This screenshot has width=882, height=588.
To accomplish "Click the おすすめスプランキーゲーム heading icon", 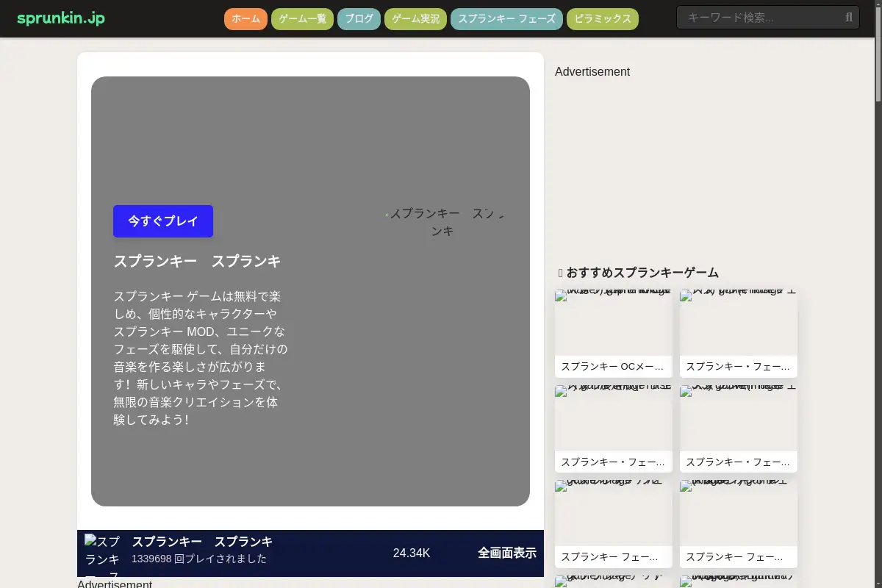I will click(561, 273).
